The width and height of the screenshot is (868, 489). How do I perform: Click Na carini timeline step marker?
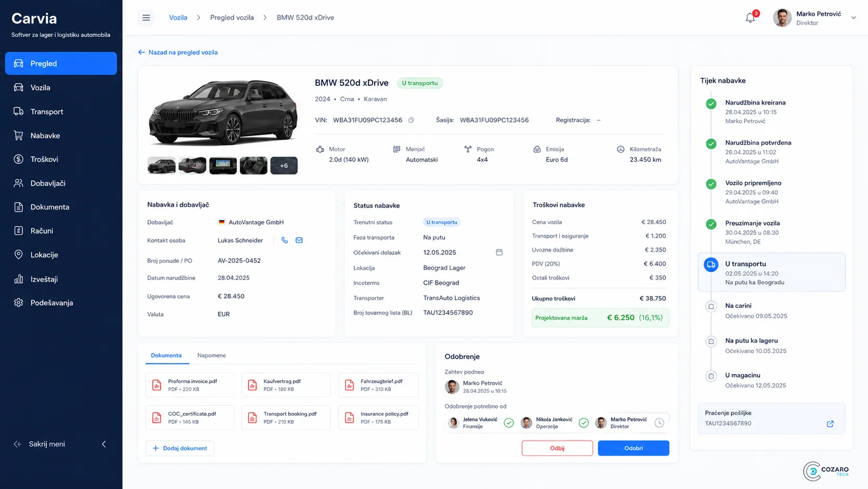pos(711,307)
